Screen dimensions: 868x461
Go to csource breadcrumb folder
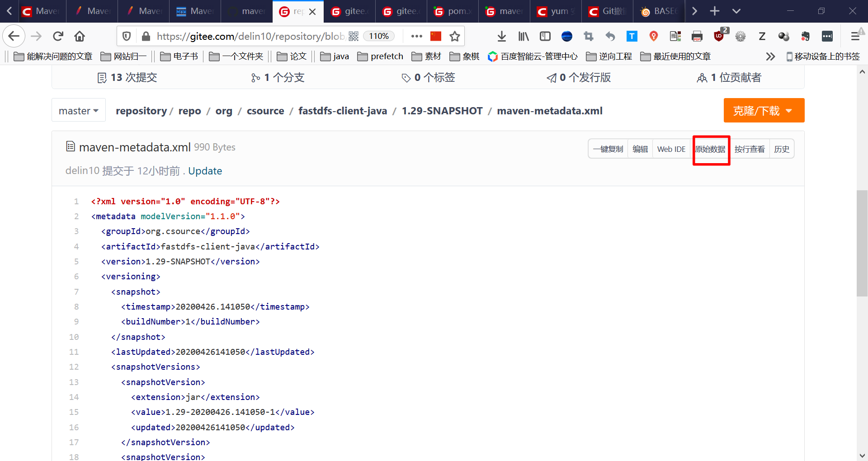point(265,111)
